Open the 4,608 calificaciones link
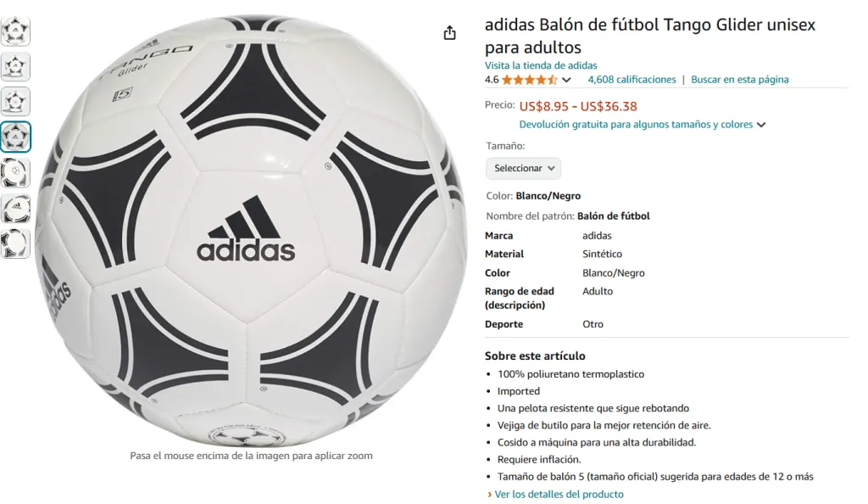 pyautogui.click(x=632, y=80)
